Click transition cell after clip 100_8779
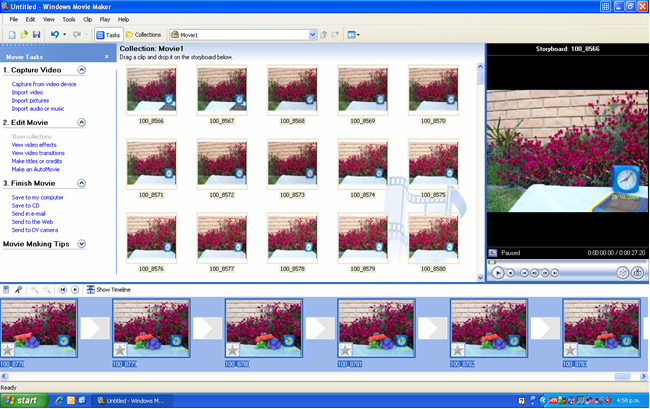Image resolution: width=650 pixels, height=409 pixels. 207,328
